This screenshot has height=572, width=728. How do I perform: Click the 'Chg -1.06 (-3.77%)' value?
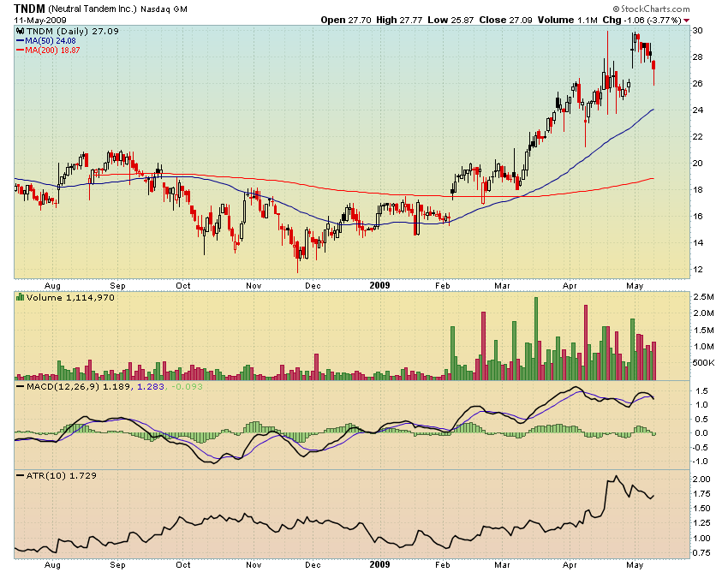click(x=641, y=20)
